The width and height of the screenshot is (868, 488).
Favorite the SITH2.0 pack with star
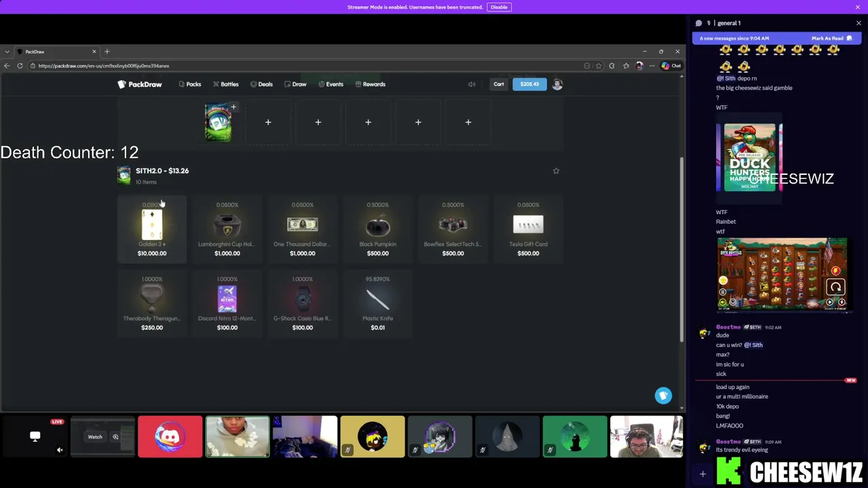point(556,171)
